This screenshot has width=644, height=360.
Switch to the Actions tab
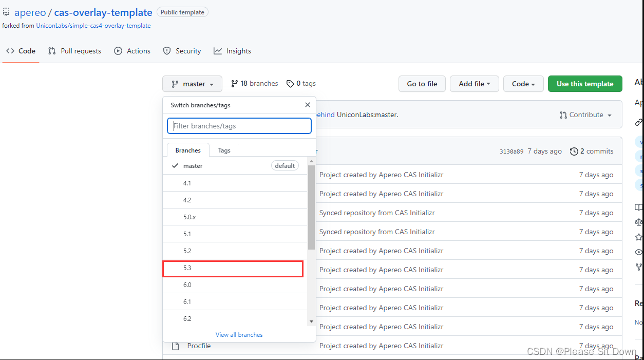point(132,51)
